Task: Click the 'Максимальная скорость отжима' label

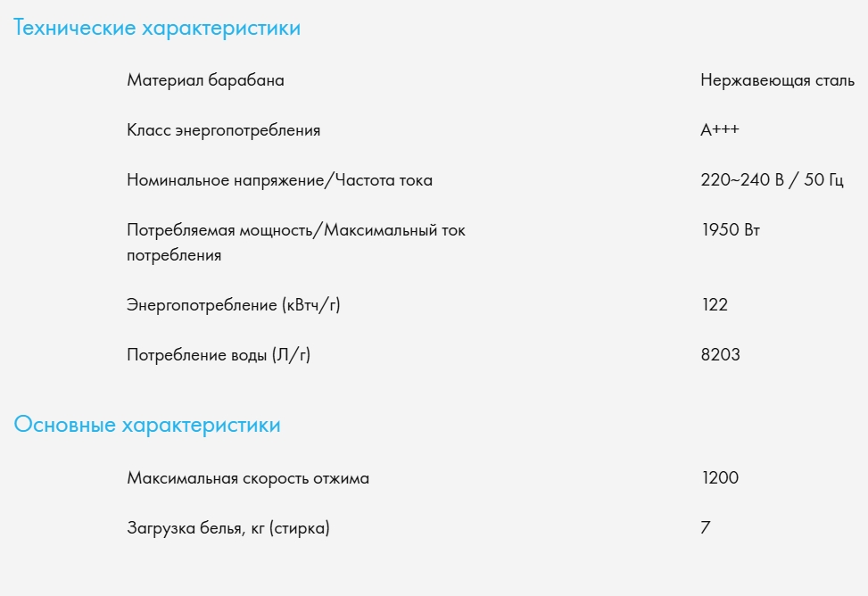Action: pos(248,479)
